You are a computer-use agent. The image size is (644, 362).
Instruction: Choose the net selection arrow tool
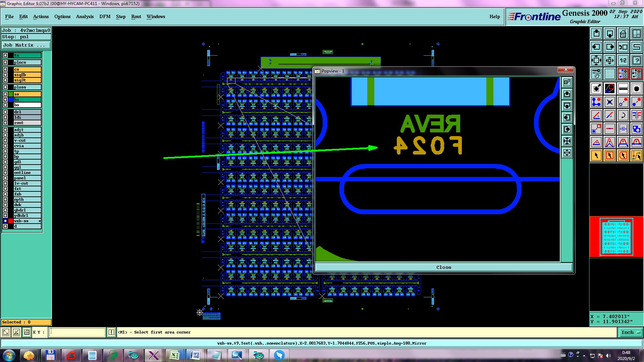point(636,156)
